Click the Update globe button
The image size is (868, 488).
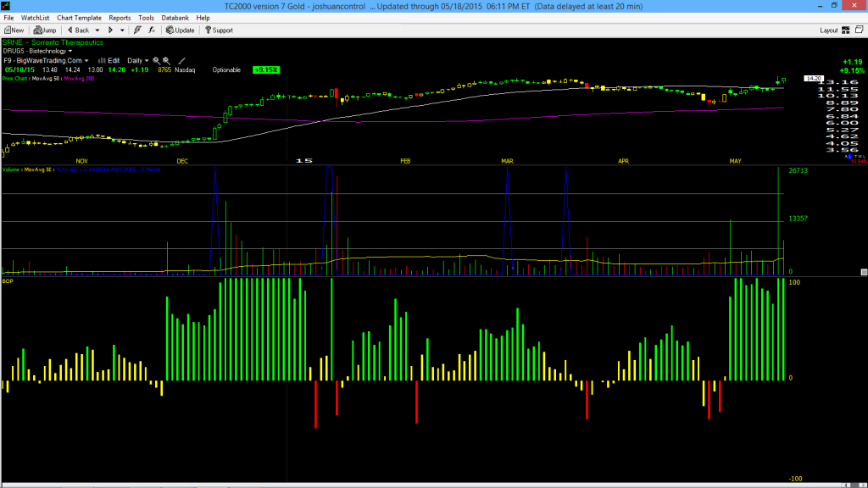pyautogui.click(x=180, y=30)
